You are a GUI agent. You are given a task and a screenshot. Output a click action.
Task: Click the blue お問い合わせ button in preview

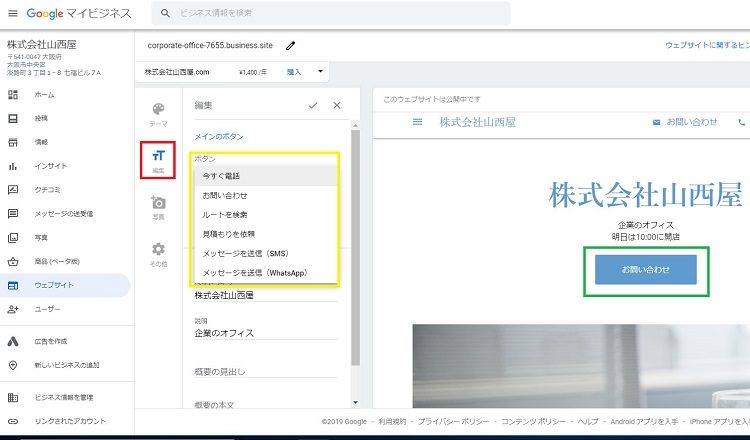click(x=646, y=270)
